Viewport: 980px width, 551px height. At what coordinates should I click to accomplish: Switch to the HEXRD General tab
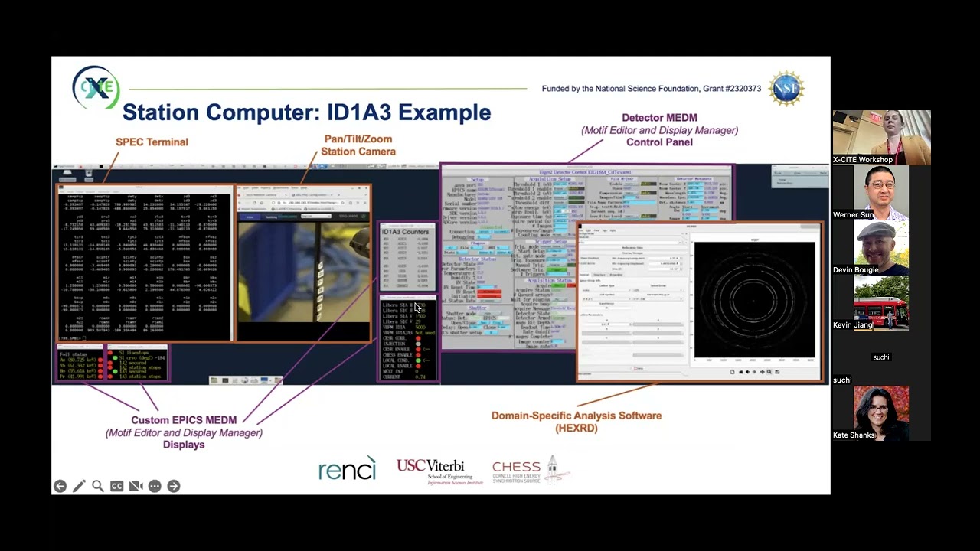point(584,275)
